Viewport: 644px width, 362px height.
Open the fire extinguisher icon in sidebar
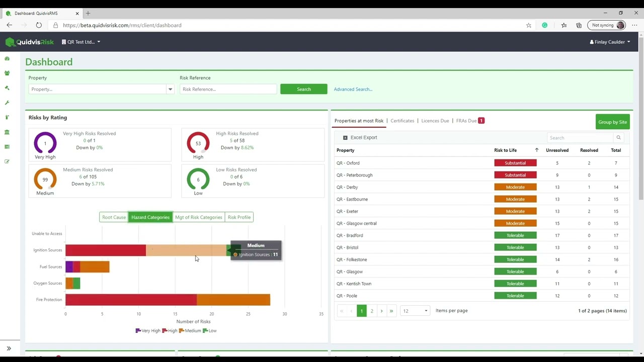[x=7, y=117]
